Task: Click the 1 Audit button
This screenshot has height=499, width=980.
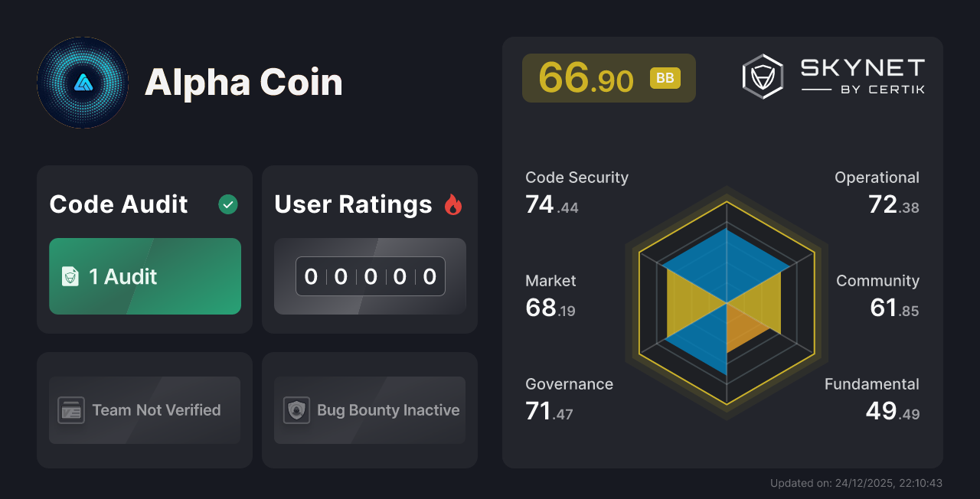Action: coord(144,276)
